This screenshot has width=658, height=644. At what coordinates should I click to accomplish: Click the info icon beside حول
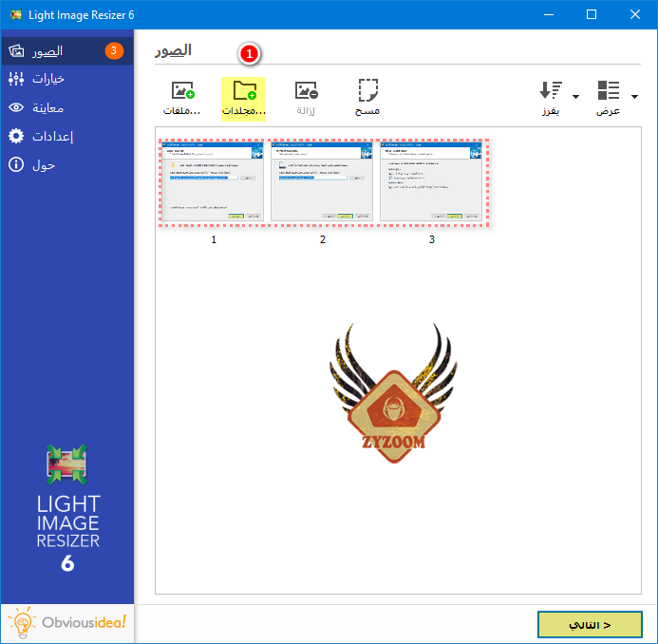click(x=16, y=164)
